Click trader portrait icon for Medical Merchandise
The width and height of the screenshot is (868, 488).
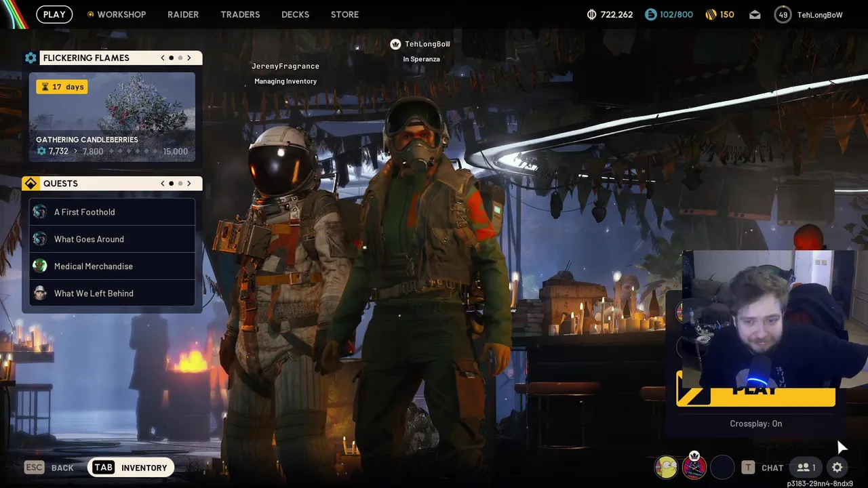40,266
